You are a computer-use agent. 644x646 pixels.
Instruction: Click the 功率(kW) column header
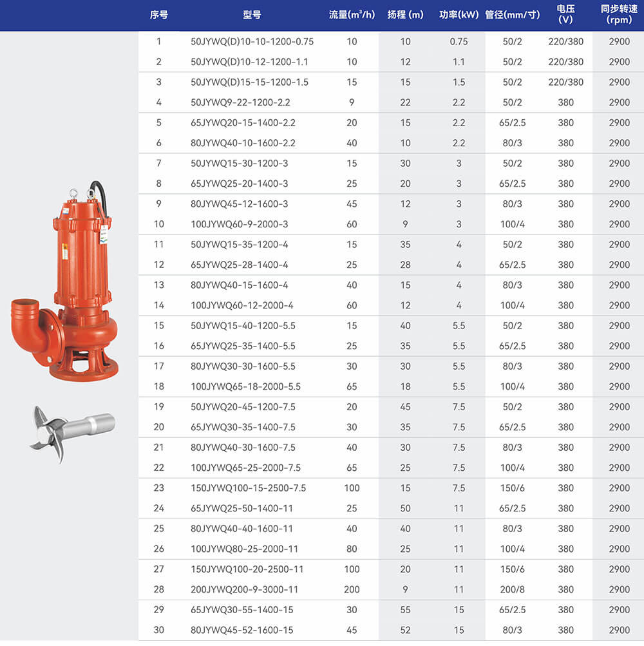(x=459, y=15)
